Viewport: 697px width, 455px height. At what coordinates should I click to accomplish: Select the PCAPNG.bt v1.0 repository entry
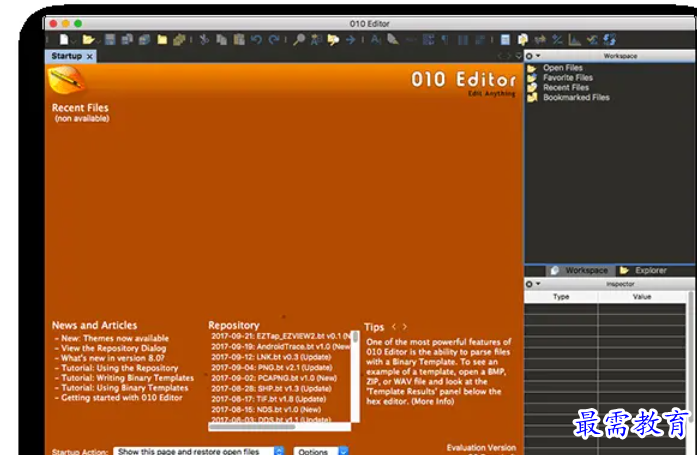pyautogui.click(x=274, y=378)
